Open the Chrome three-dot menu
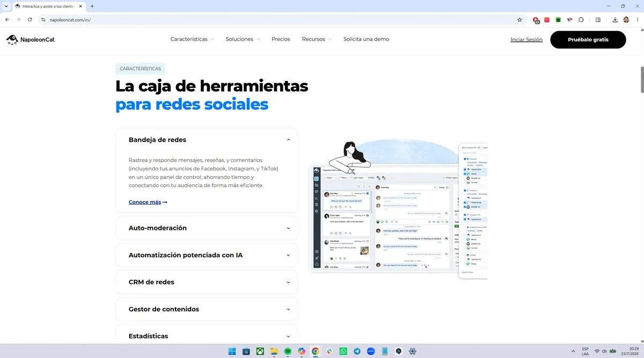644x358 pixels. coord(637,20)
